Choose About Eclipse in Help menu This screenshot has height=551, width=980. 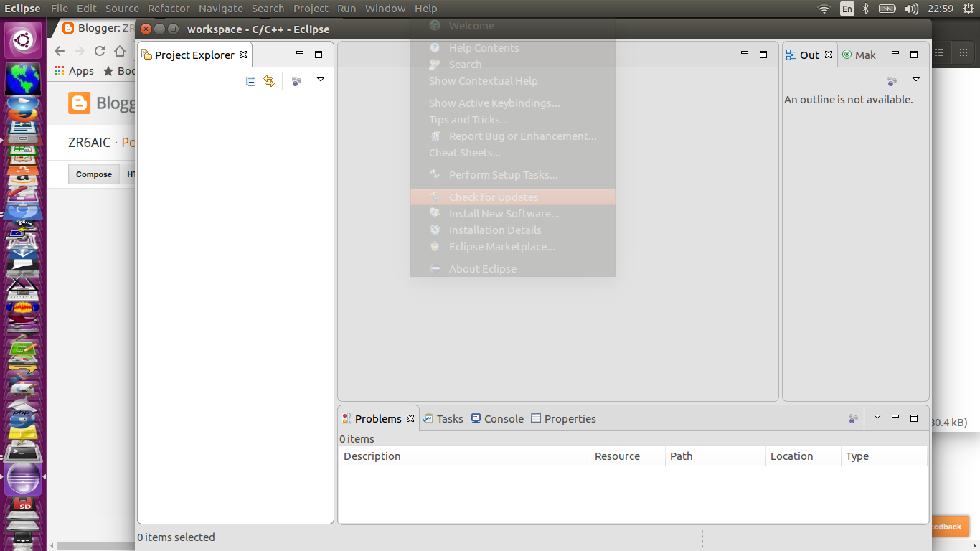coord(513,269)
